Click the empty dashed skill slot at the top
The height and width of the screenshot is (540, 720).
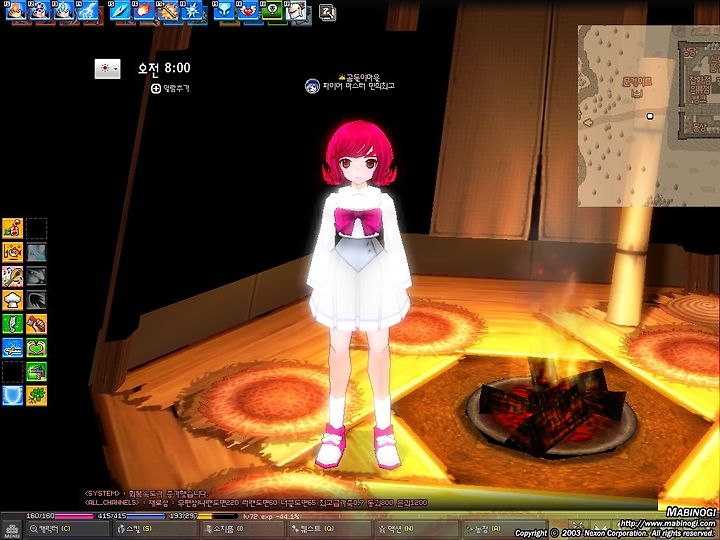36,228
